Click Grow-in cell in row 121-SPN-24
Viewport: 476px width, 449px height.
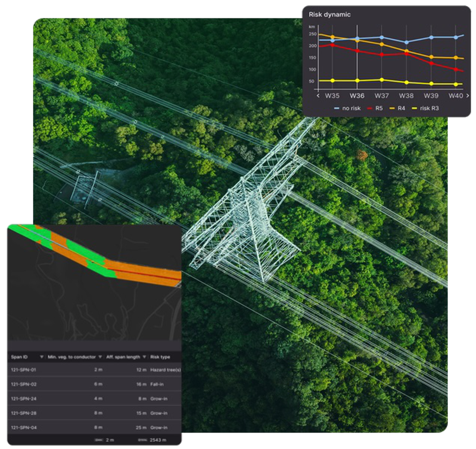click(159, 399)
